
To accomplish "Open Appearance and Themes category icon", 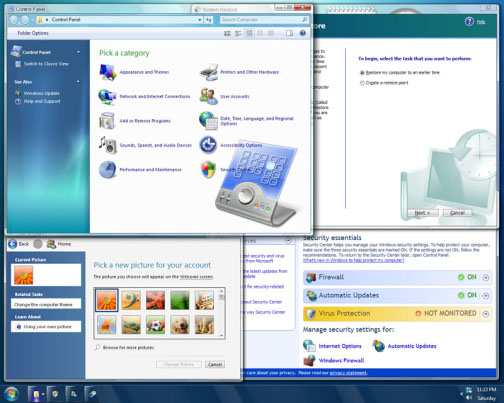I will (x=108, y=72).
